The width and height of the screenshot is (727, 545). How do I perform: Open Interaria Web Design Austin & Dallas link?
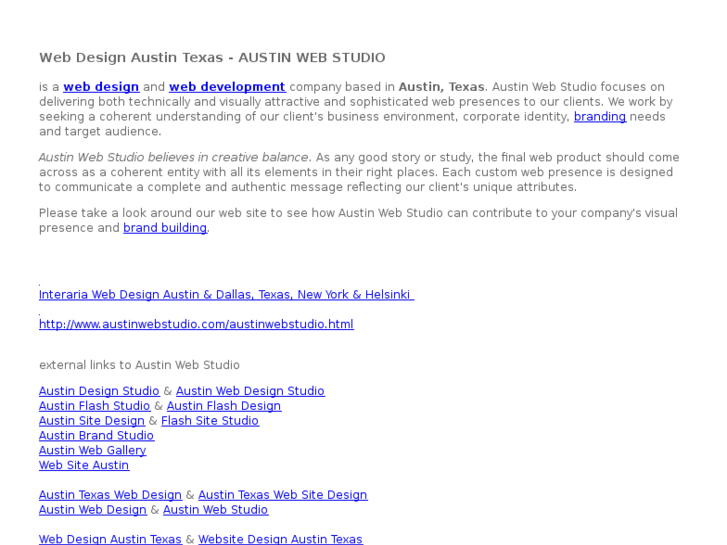tap(226, 295)
